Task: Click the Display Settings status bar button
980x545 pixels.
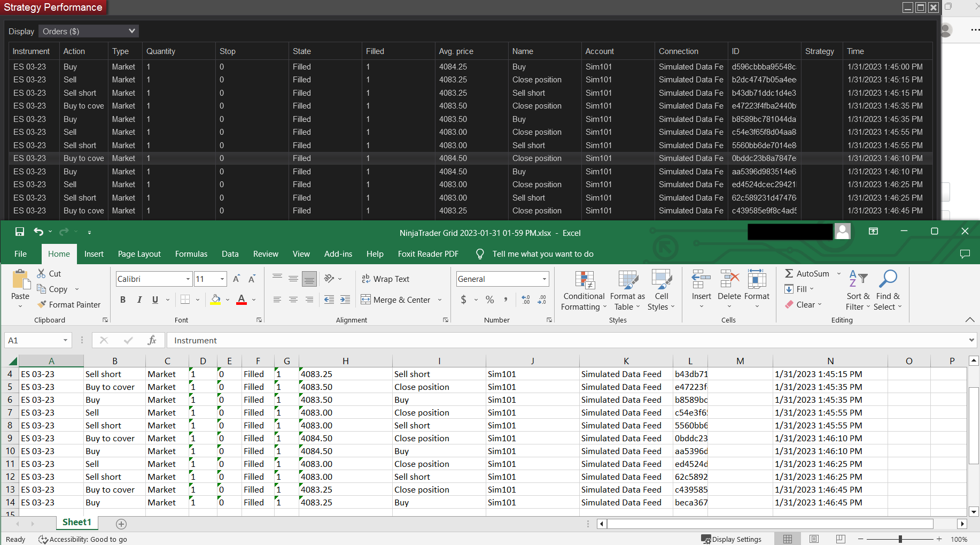Action: point(732,539)
